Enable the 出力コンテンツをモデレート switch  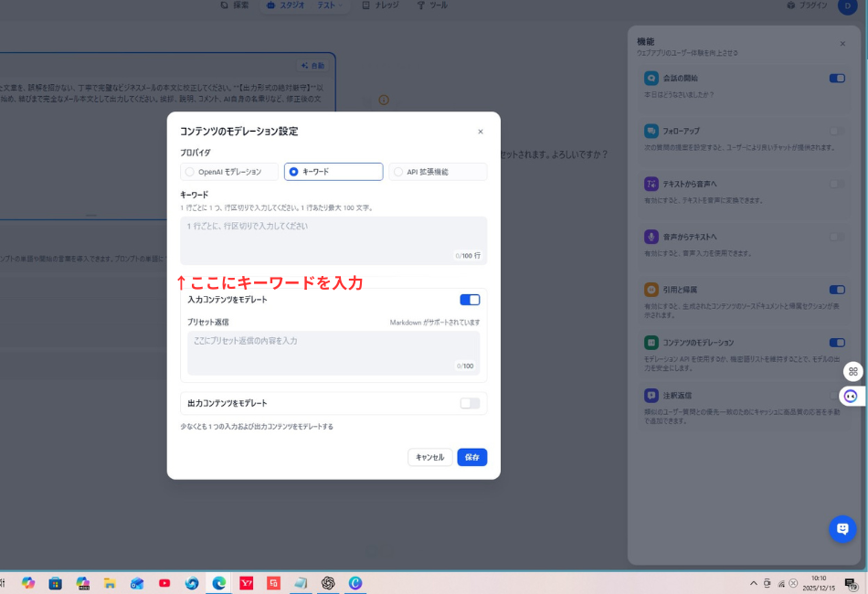coord(470,403)
